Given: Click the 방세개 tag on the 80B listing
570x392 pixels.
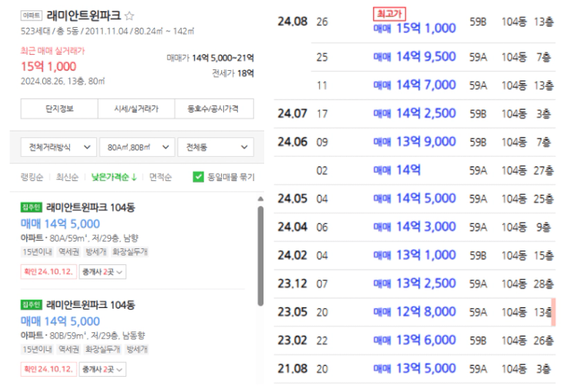Looking at the screenshot, I should 136,350.
